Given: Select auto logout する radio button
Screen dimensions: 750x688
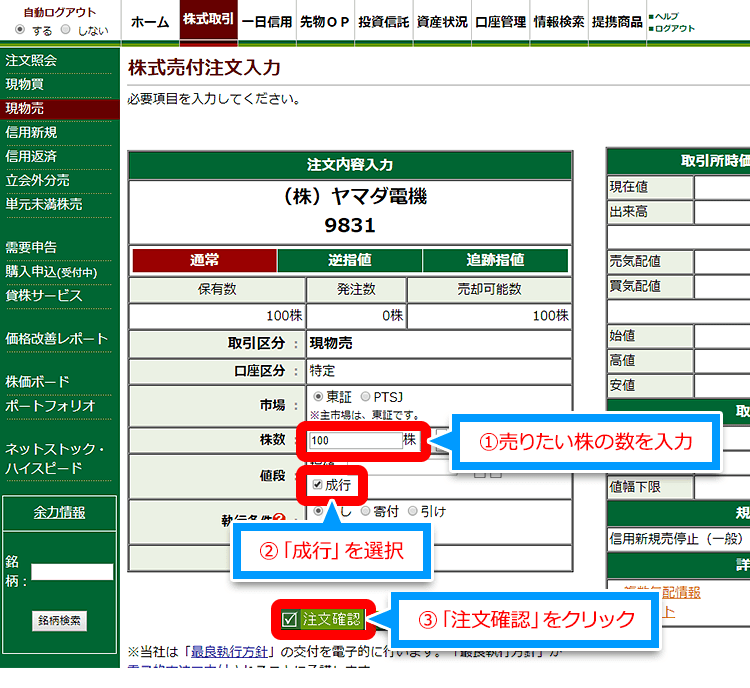Looking at the screenshot, I should tap(20, 30).
